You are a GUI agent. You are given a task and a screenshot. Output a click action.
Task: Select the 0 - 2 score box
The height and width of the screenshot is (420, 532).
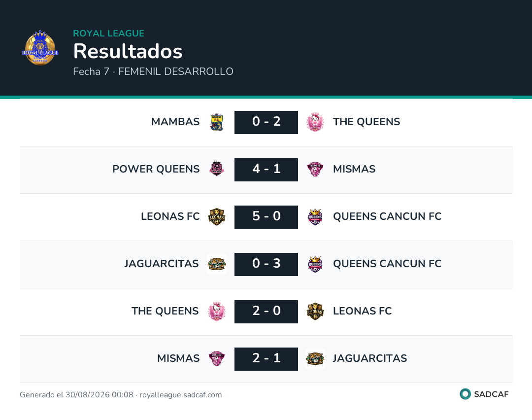click(x=266, y=122)
